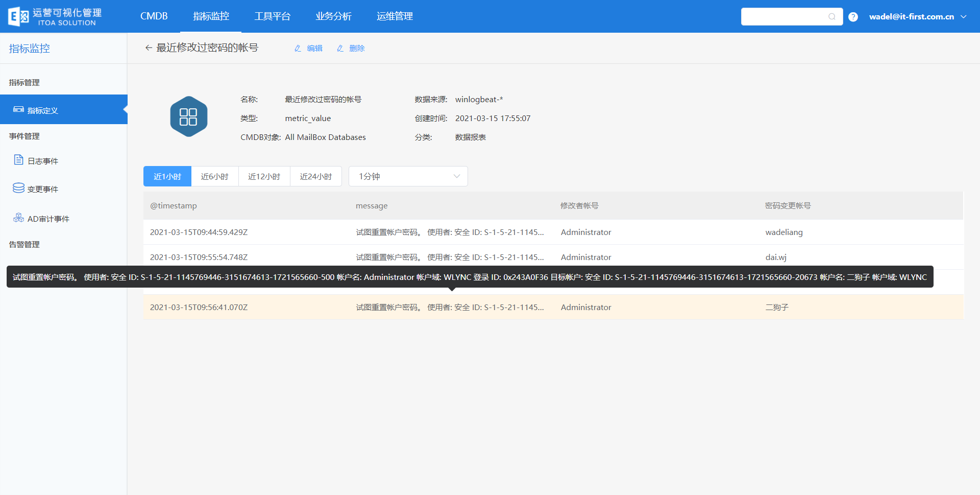Click the 密码变更帐号 column header
The height and width of the screenshot is (495, 980).
788,206
